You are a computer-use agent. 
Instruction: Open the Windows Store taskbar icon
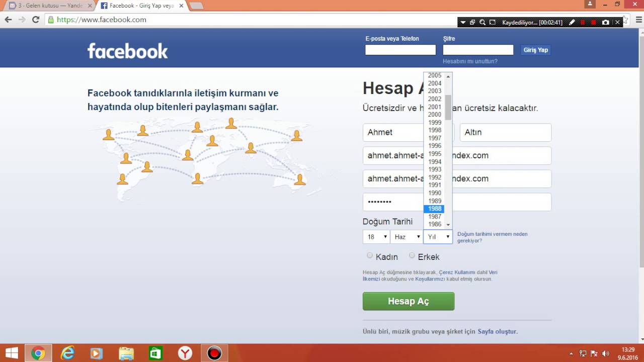tap(155, 353)
